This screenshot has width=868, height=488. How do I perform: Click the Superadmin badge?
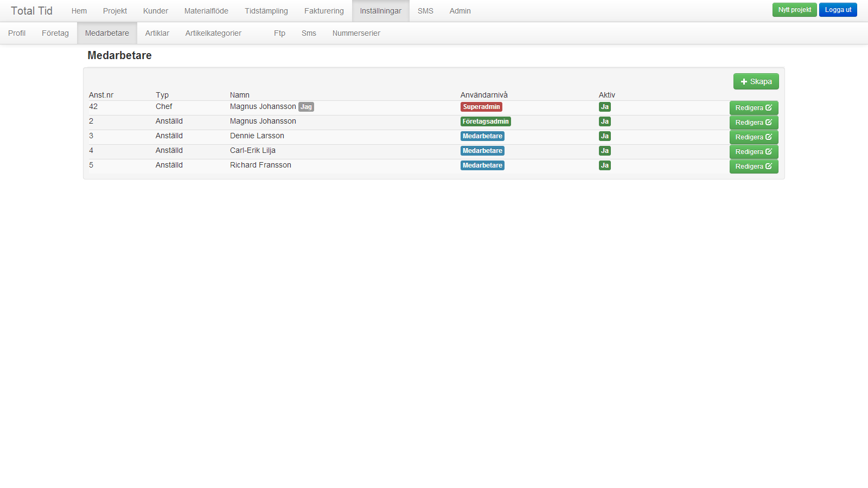point(481,107)
